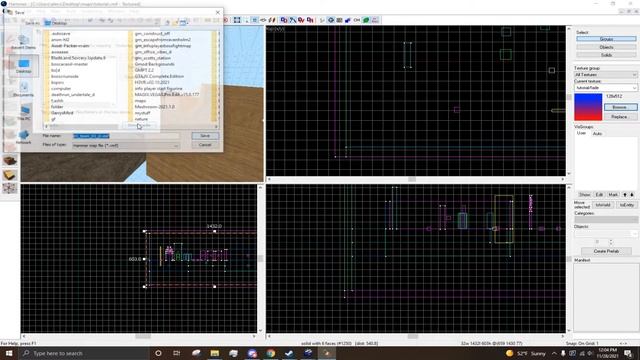Click the Browse texture button
Image resolution: width=640 pixels, height=360 pixels.
tap(620, 107)
